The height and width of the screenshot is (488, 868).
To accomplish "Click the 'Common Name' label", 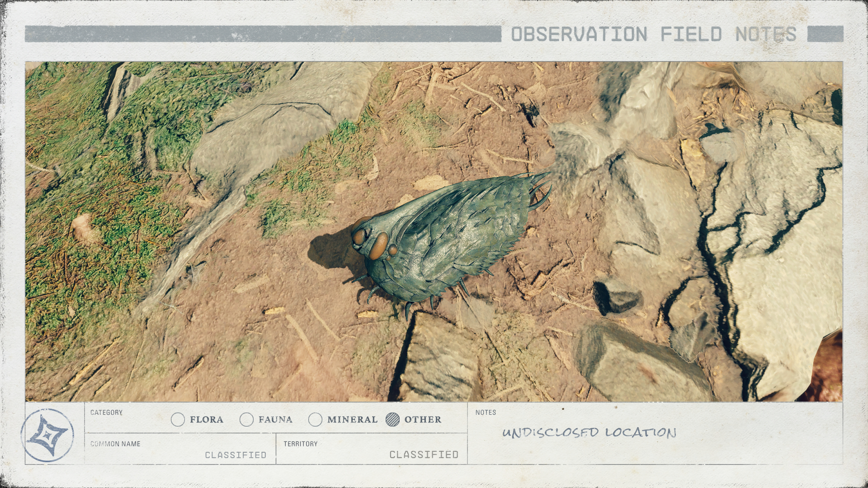I will [x=115, y=444].
